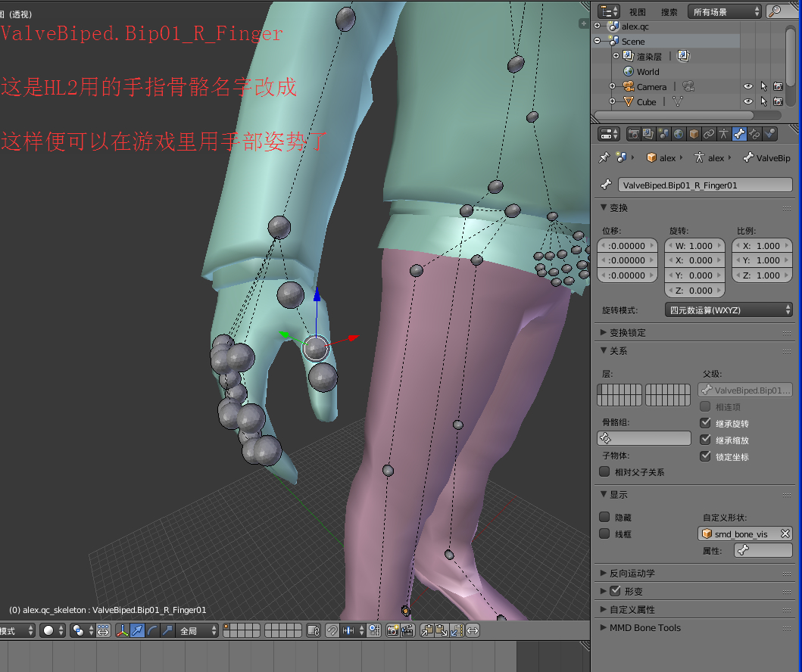Clear the smd_bone_vis custom shape
Screen dimensions: 802x672
pyautogui.click(x=785, y=534)
